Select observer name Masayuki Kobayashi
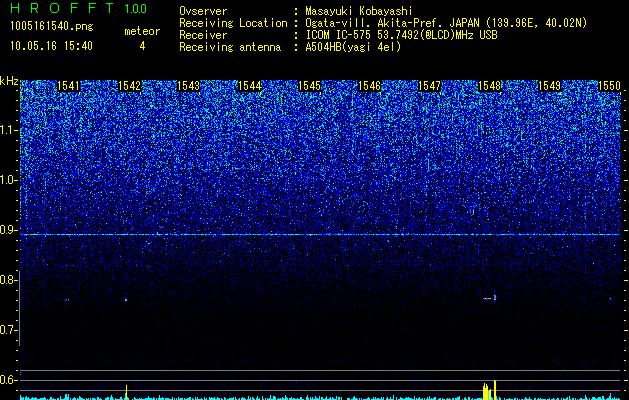Screen dimensions: 629x400 click(359, 11)
